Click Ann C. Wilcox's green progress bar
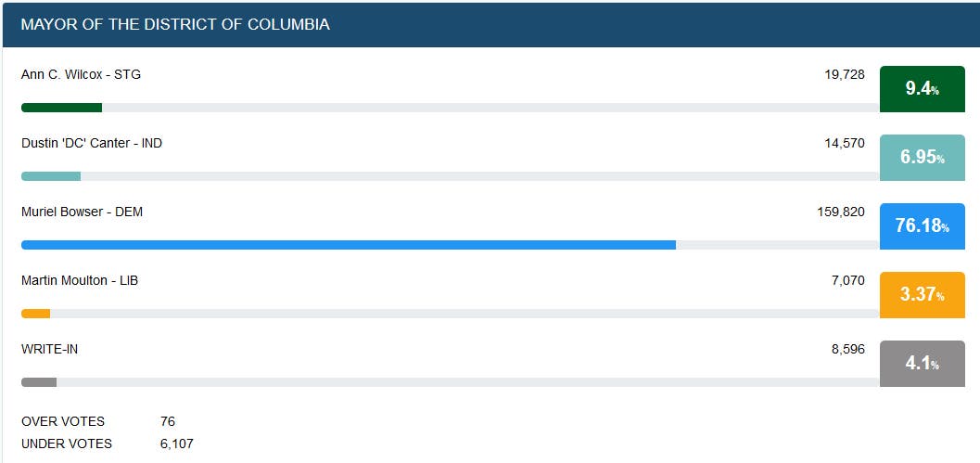Screen dimensions: 980x463 pyautogui.click(x=61, y=108)
